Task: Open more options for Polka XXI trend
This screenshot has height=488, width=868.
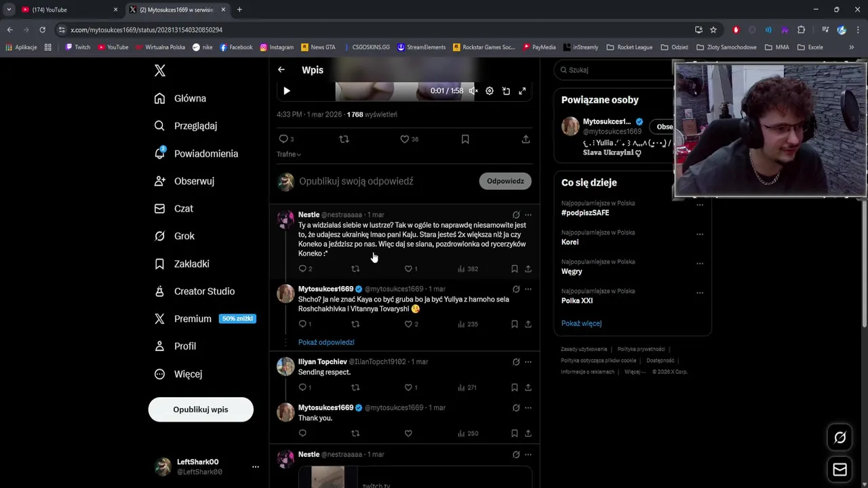Action: tap(699, 292)
